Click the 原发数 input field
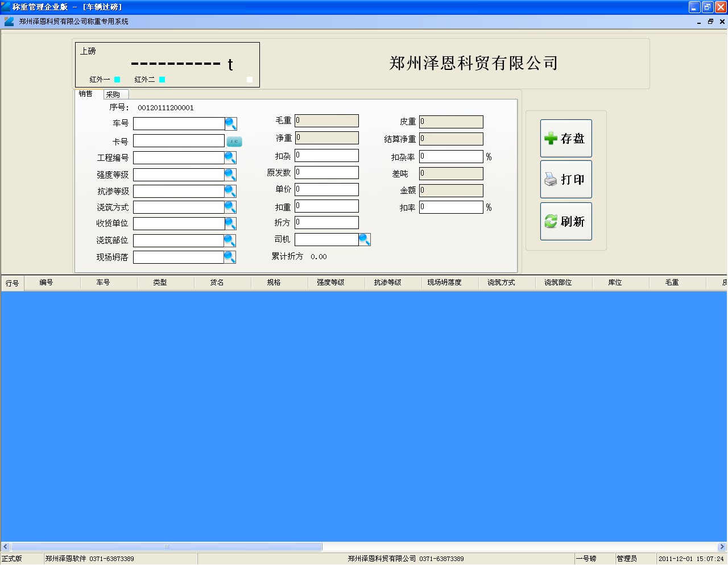Viewport: 728px width, 565px height. [x=326, y=172]
